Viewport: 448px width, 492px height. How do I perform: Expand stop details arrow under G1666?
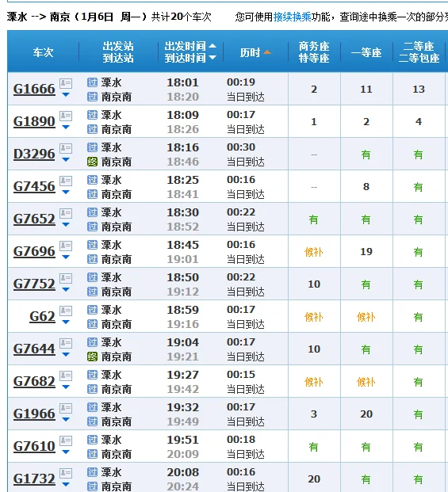(66, 94)
